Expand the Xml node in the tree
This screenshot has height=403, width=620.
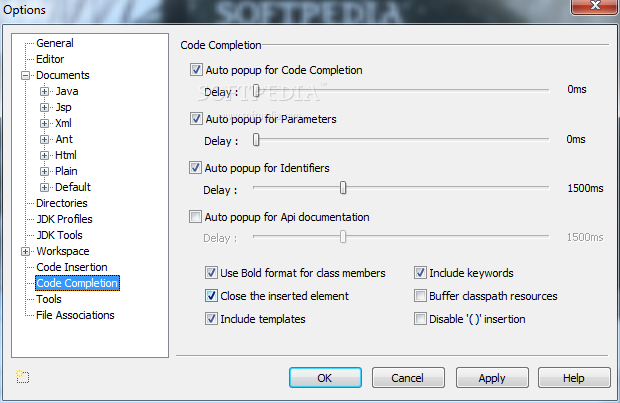click(44, 123)
